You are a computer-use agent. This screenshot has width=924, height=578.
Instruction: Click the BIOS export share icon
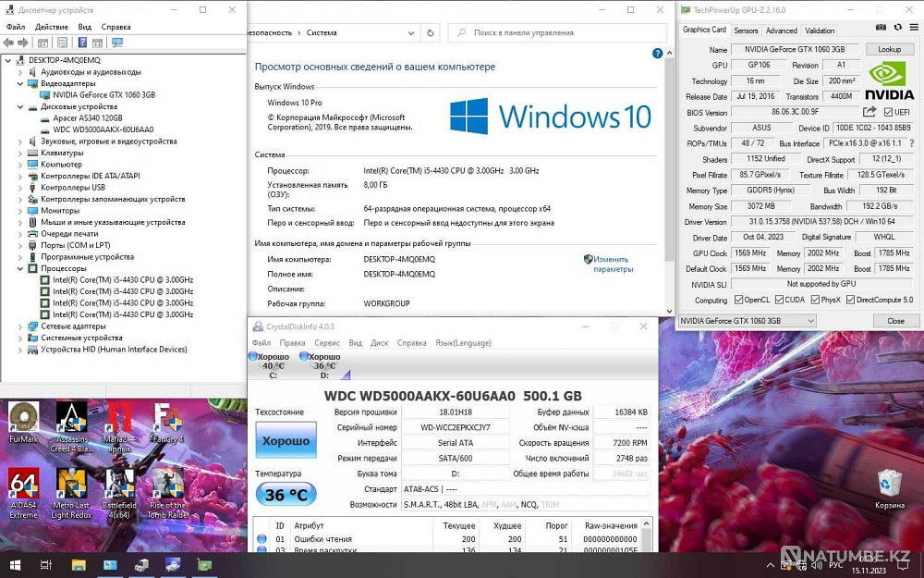(x=869, y=112)
